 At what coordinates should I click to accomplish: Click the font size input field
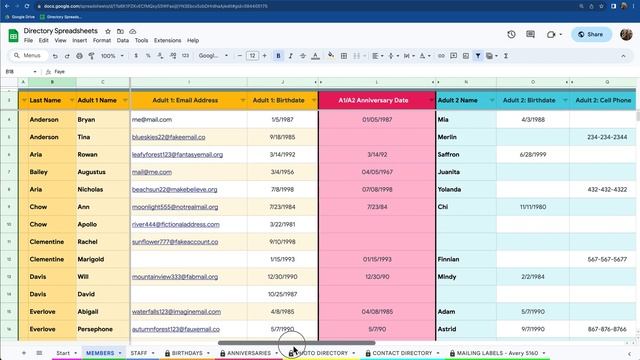click(252, 56)
